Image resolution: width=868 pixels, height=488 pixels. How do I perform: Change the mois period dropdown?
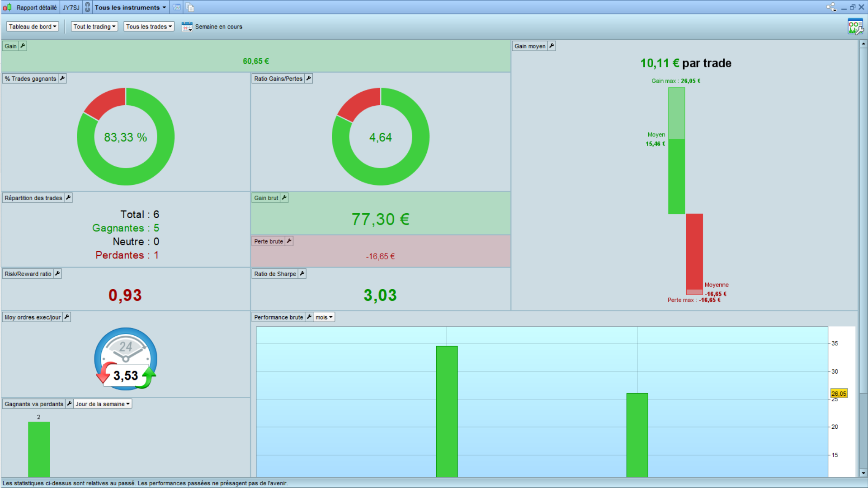pos(324,317)
